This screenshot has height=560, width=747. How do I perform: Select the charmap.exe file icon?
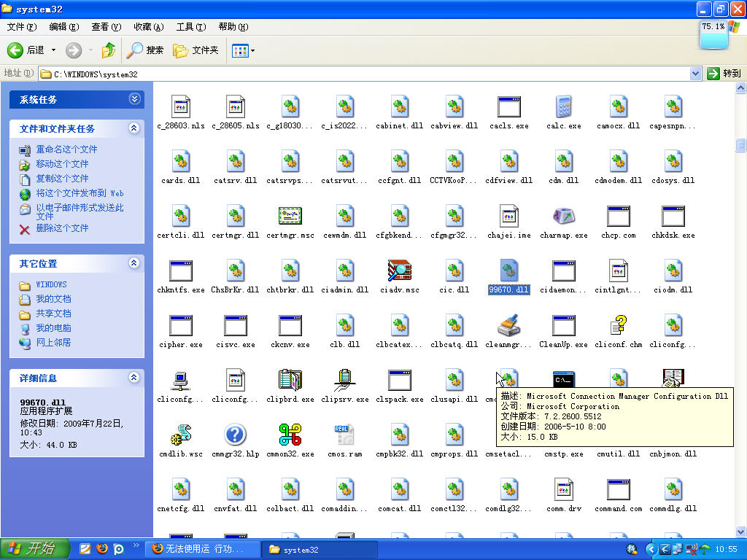click(x=563, y=217)
